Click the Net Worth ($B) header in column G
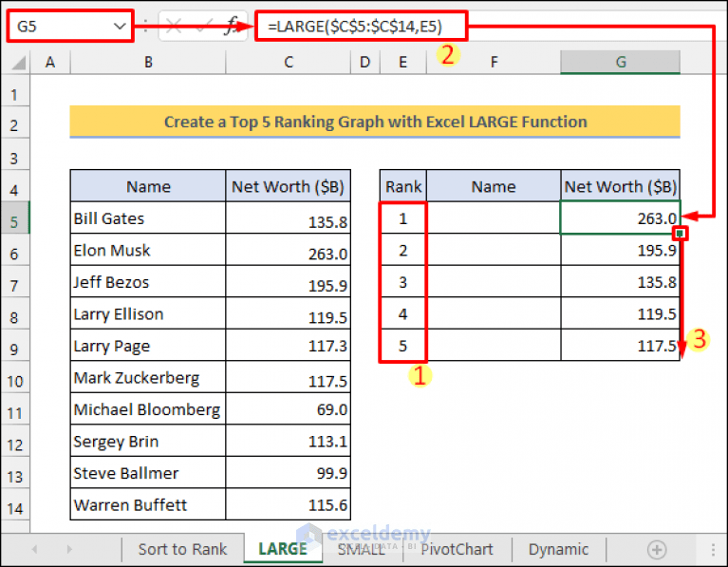The height and width of the screenshot is (567, 728). click(x=621, y=186)
